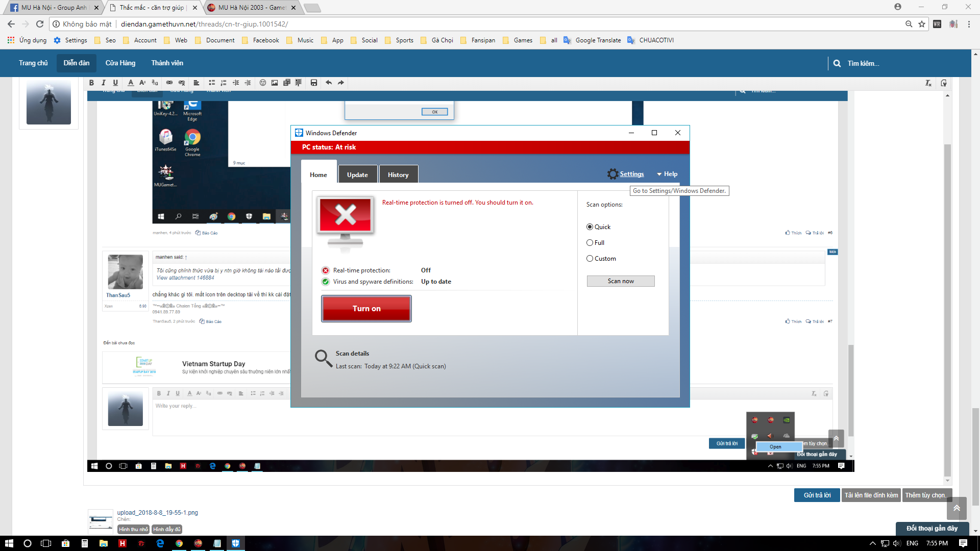Open the upload_2018-8-8_19-55-1.png attachment link

pos(158,513)
